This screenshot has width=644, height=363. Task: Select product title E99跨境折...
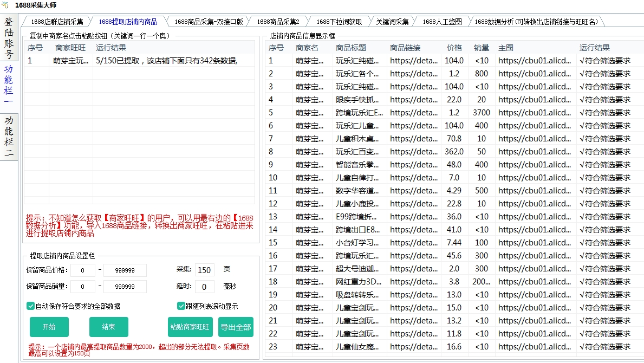356,216
